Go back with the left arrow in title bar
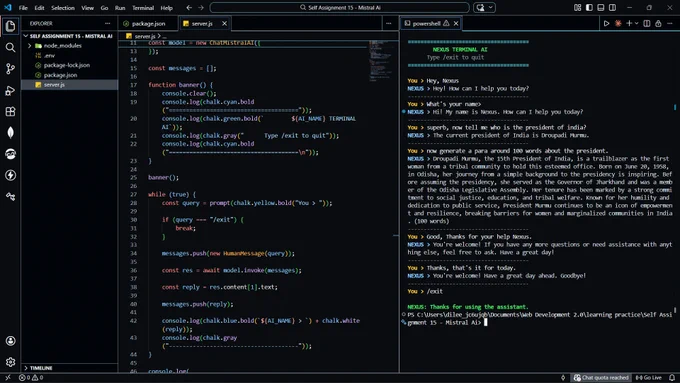 click(x=189, y=7)
